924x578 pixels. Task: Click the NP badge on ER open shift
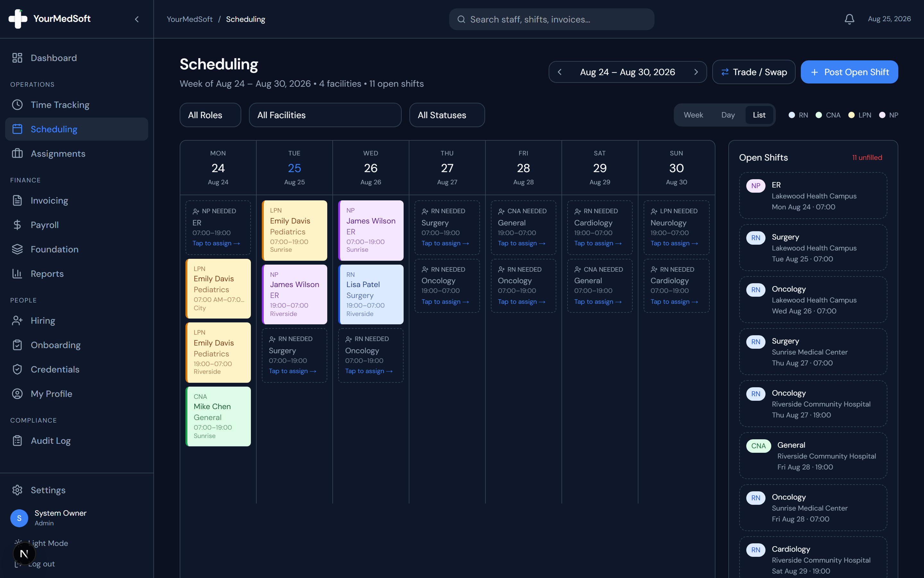(x=756, y=186)
